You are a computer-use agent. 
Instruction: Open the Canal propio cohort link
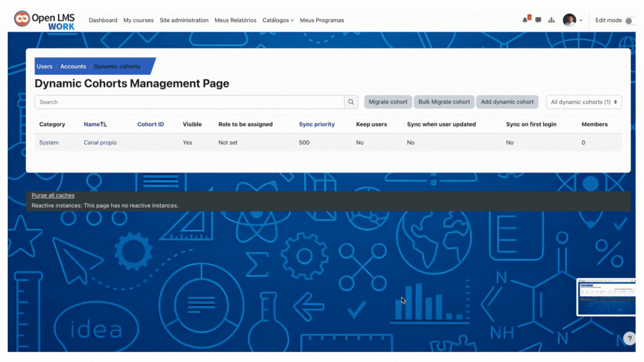pos(100,142)
